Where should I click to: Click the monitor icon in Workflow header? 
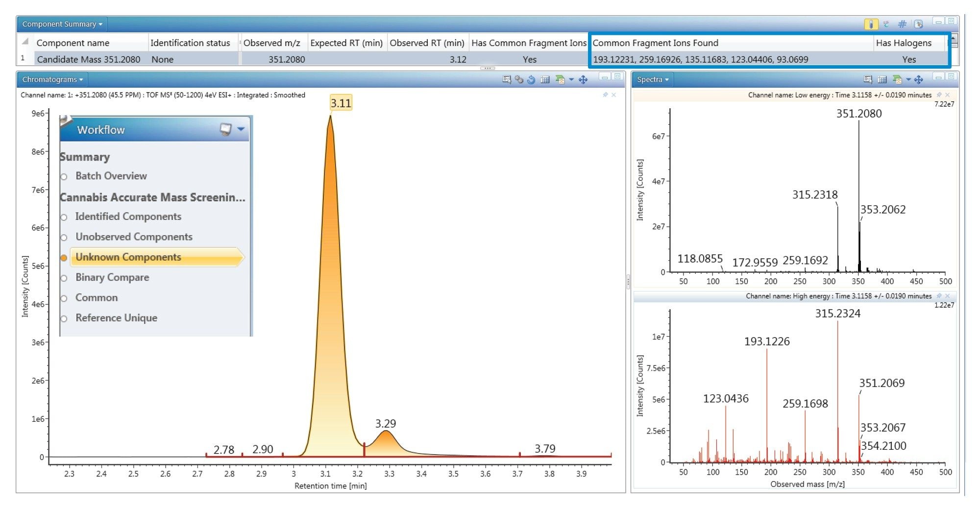coord(225,129)
